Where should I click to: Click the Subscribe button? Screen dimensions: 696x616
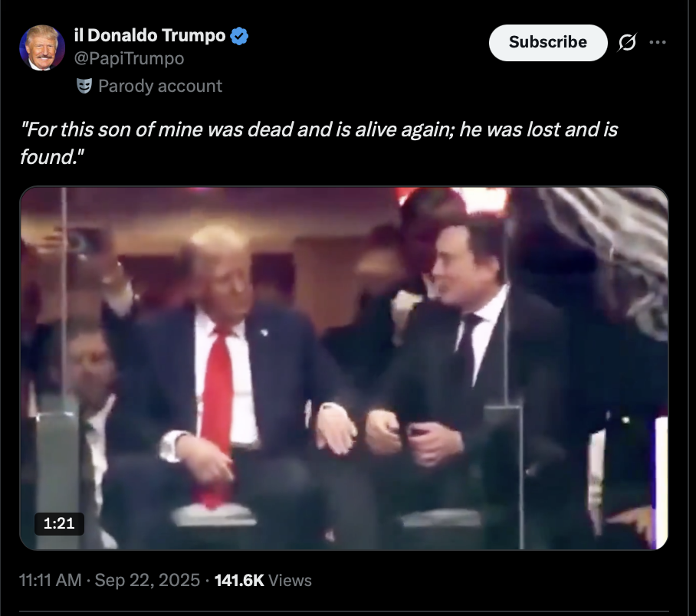click(x=548, y=43)
